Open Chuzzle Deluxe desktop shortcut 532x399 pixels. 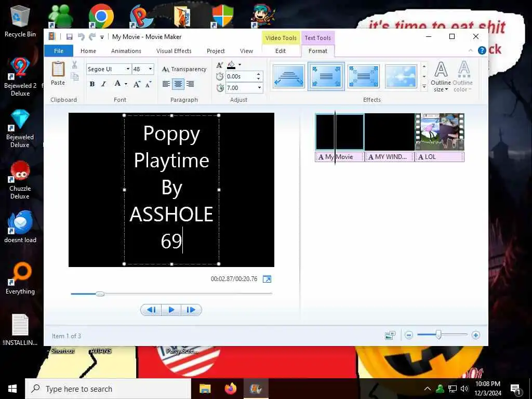pyautogui.click(x=20, y=180)
